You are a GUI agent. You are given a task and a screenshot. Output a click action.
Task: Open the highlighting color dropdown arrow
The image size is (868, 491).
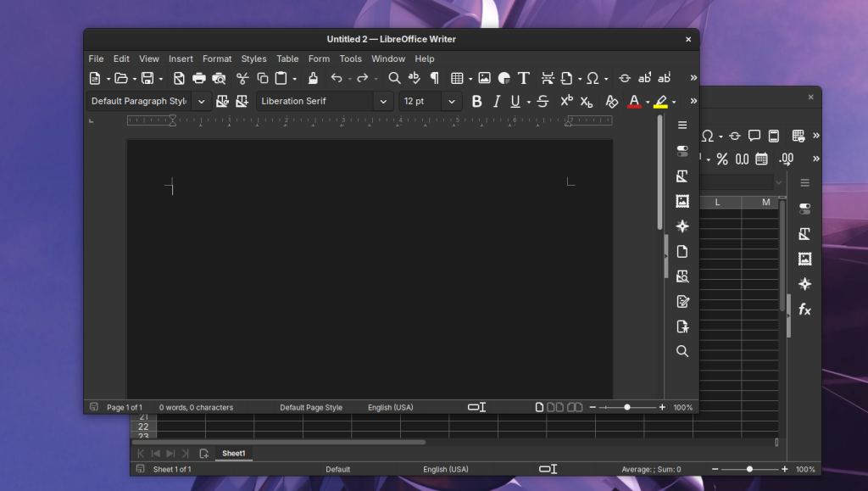674,102
